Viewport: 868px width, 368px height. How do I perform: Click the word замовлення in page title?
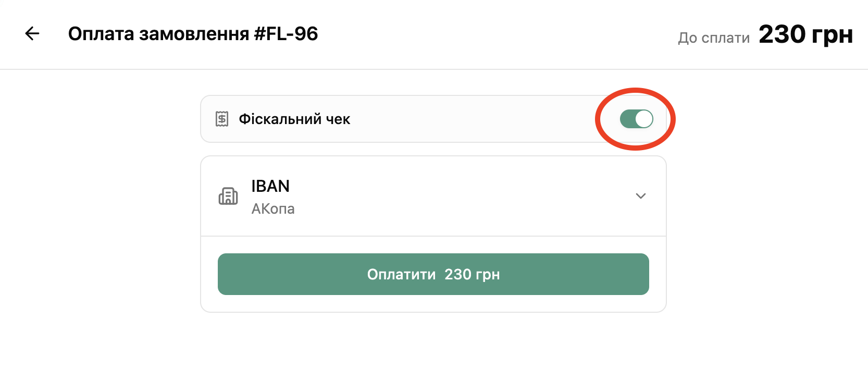click(195, 34)
